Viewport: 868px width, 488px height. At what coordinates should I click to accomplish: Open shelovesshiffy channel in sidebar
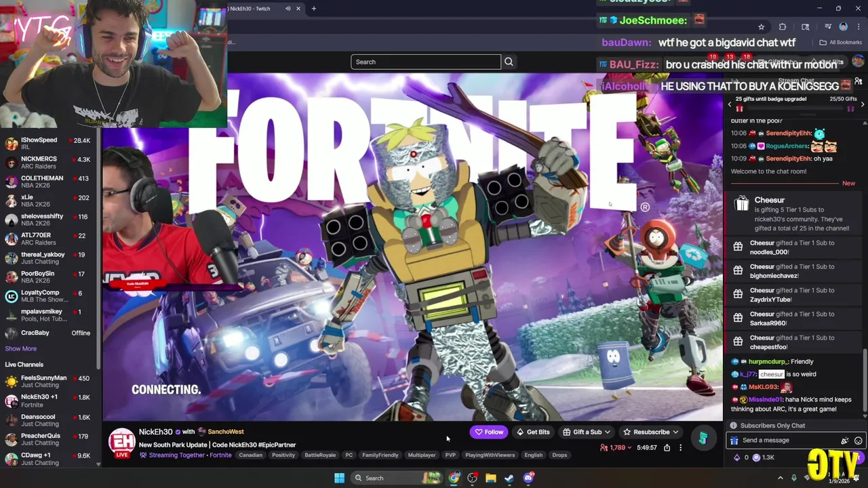click(x=47, y=220)
